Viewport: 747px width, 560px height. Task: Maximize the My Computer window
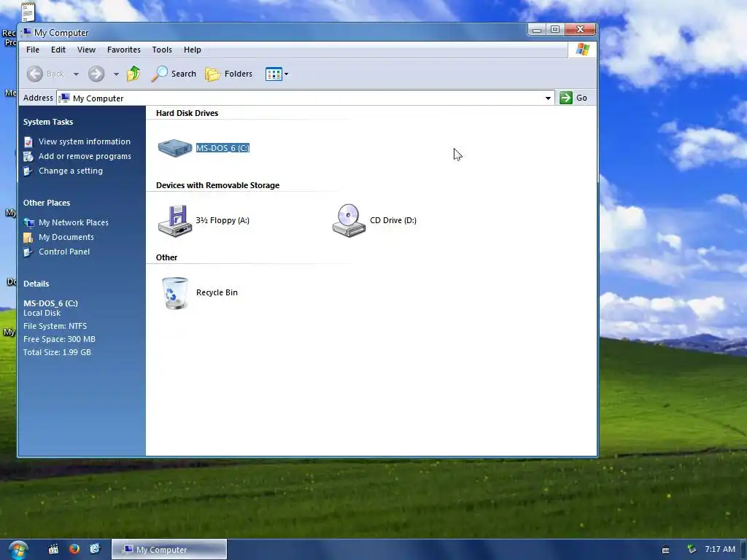coord(555,29)
